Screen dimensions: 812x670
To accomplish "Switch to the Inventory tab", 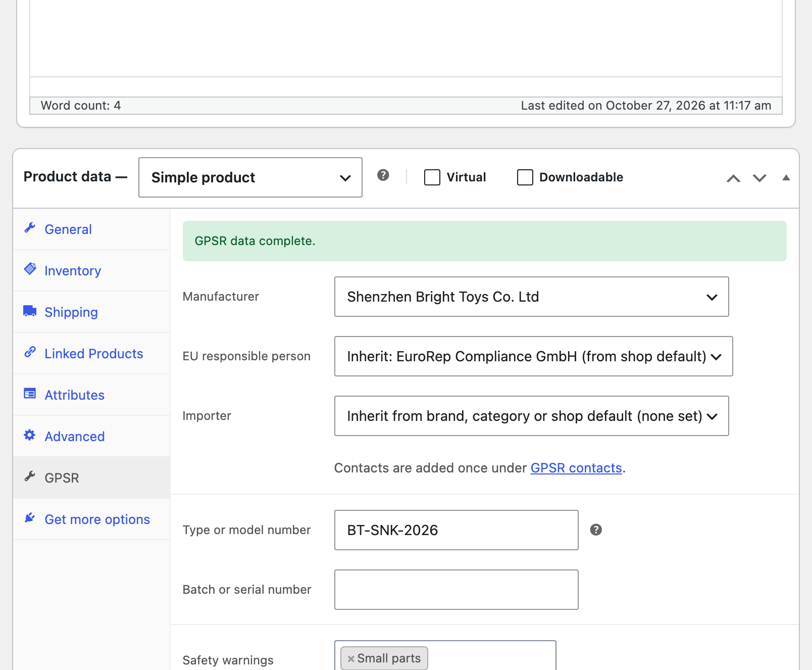I will click(x=91, y=271).
